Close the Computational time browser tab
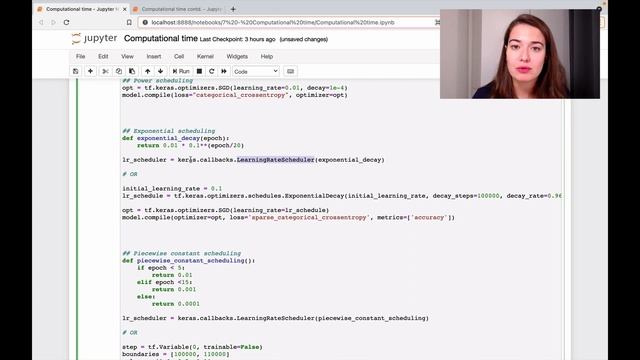Screen dimensions: 640x360 [124, 9]
